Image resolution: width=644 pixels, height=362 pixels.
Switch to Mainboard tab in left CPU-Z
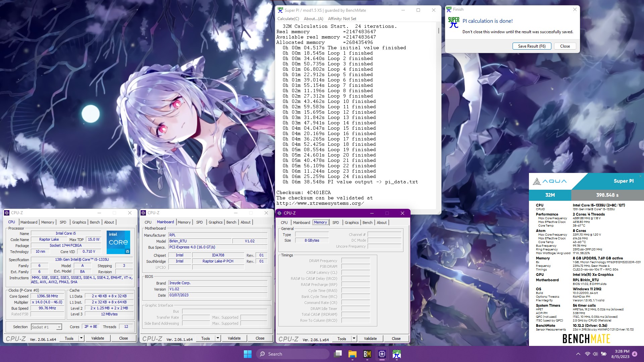29,222
